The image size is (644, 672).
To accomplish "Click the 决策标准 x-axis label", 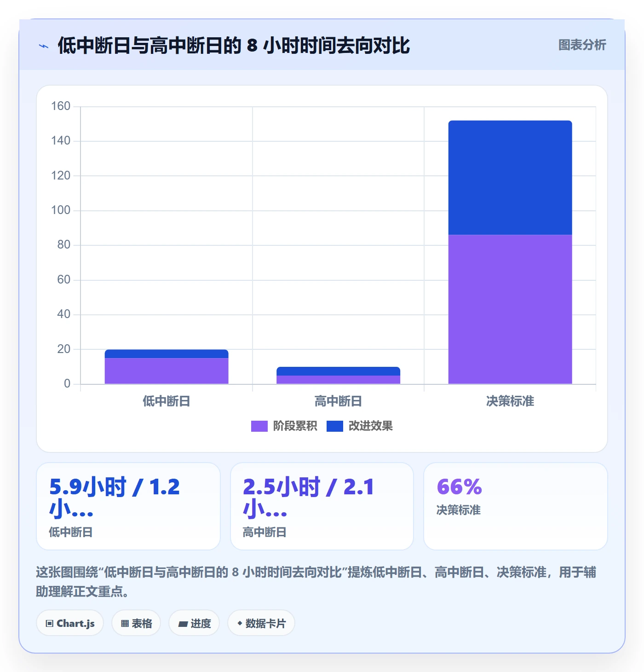I will pyautogui.click(x=510, y=401).
